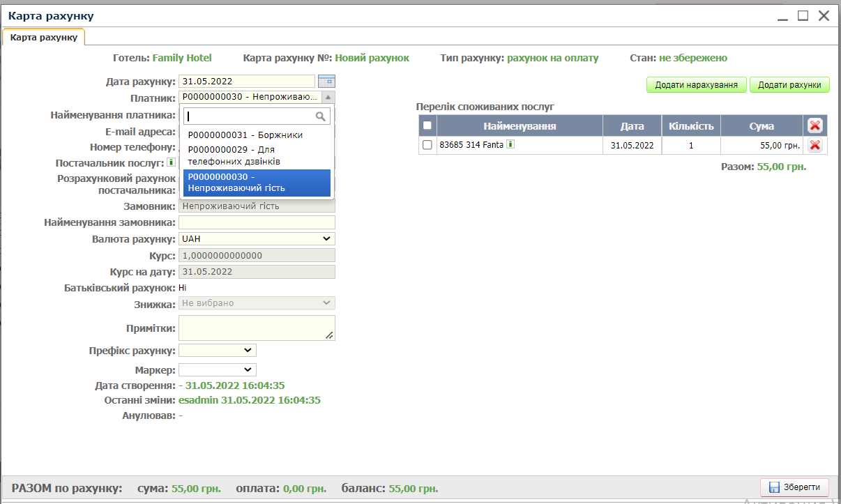Click the info icon beside Постачальник послуг

point(171,162)
